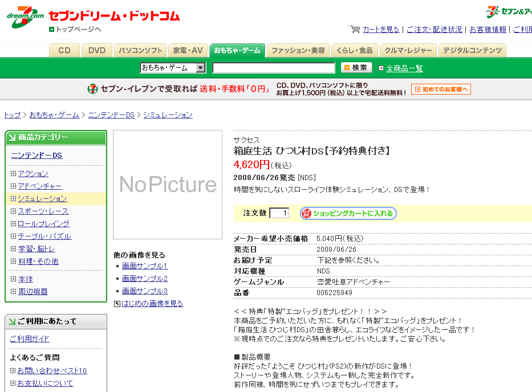Click the dream.com 7 logo
The height and width of the screenshot is (392, 532).
(x=25, y=17)
